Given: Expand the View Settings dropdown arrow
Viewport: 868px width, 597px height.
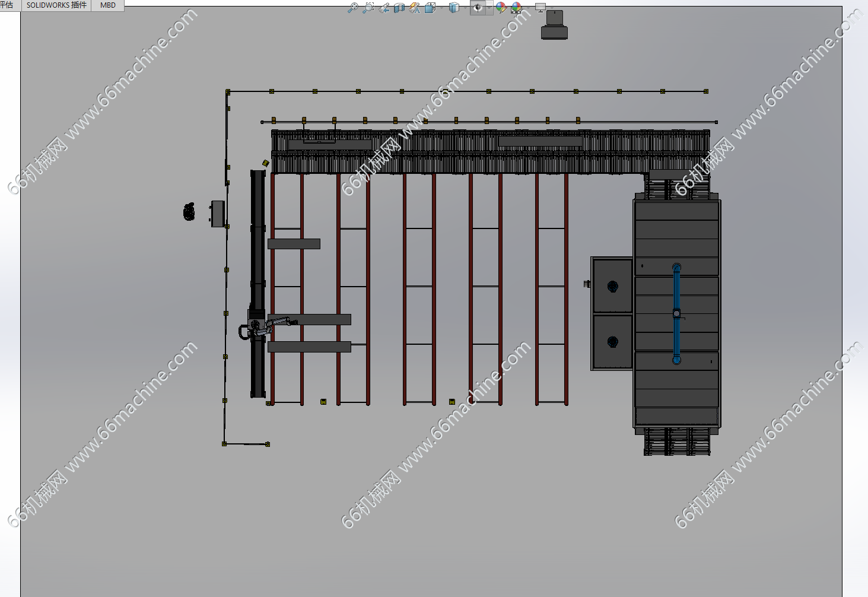Looking at the screenshot, I should tap(551, 8).
